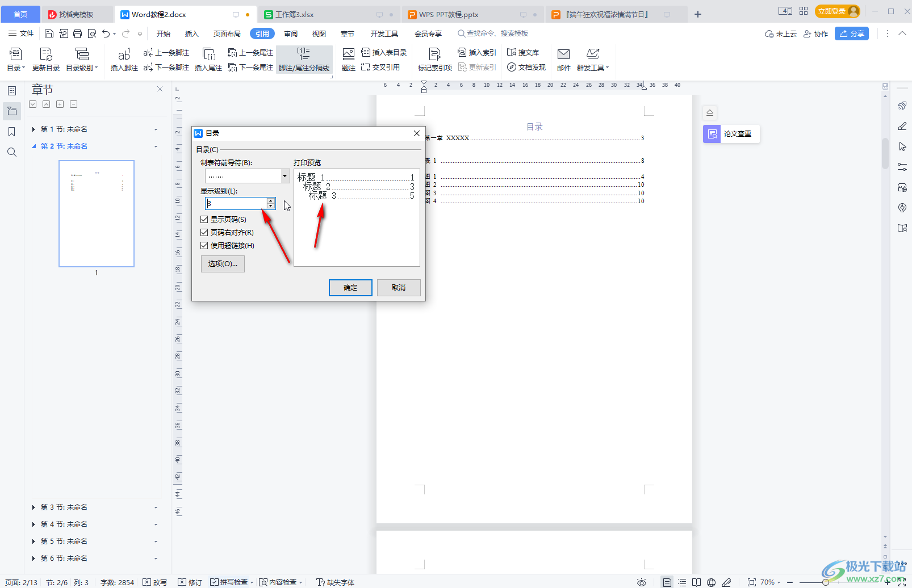The width and height of the screenshot is (912, 588).
Task: Click the undo arrow icon
Action: [x=106, y=34]
